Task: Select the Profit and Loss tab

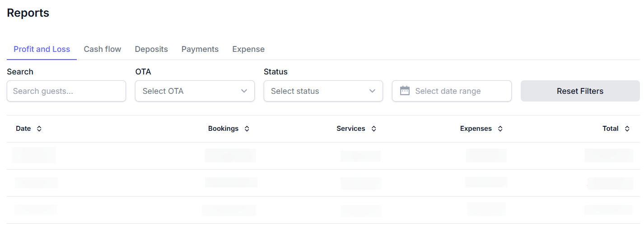Action: pyautogui.click(x=42, y=49)
